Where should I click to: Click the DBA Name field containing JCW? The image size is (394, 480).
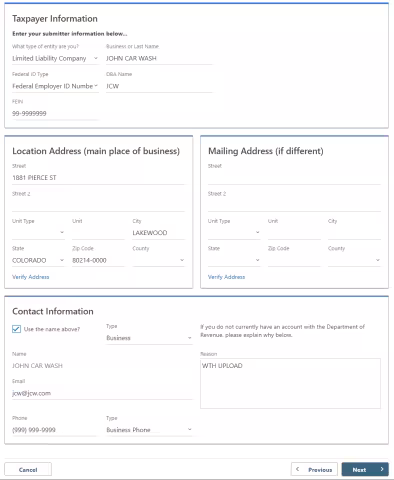tap(159, 86)
